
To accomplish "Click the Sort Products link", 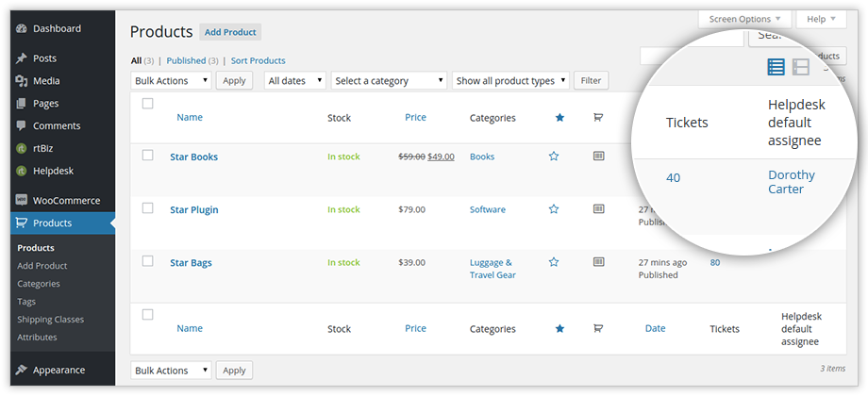I will click(x=258, y=61).
